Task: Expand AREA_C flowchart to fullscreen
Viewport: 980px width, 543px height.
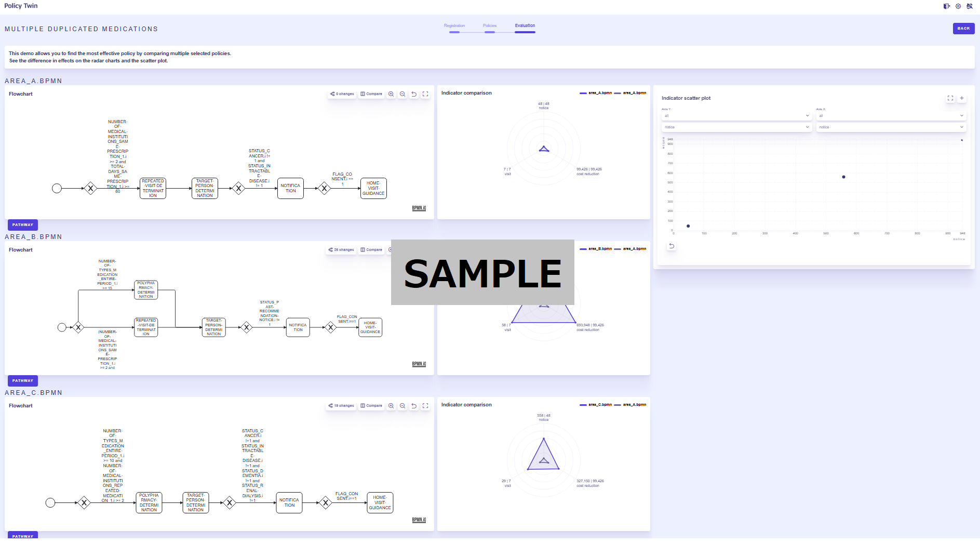Action: [425, 406]
